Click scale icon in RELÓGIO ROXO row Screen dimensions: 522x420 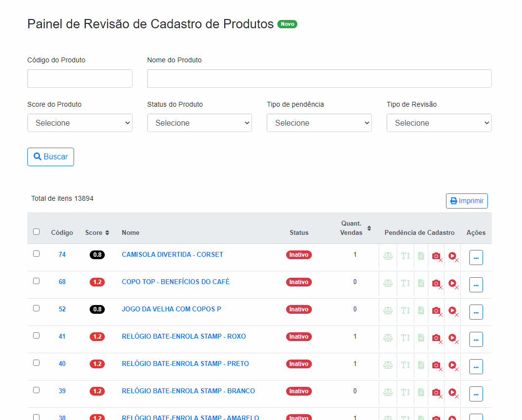click(388, 338)
